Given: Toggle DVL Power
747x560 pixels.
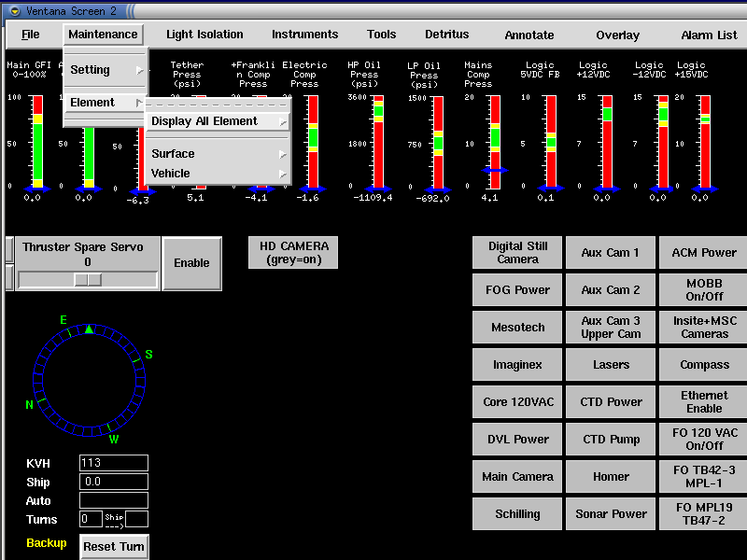Looking at the screenshot, I should click(x=517, y=439).
